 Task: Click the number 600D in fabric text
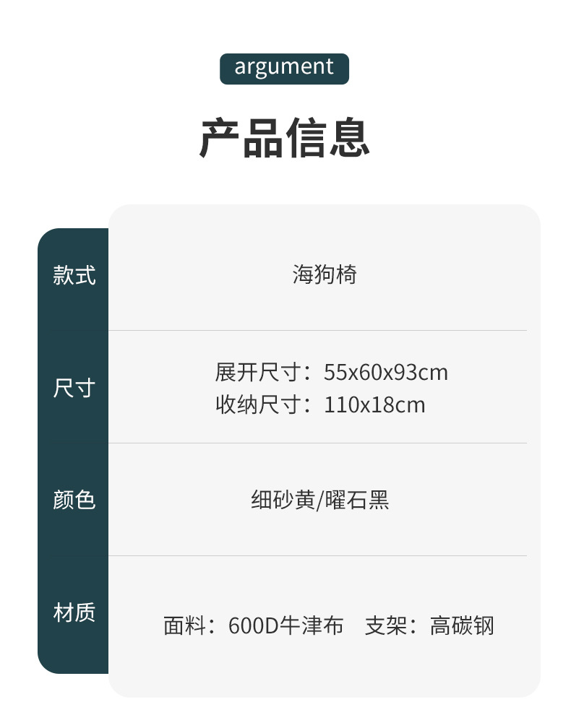tap(253, 625)
